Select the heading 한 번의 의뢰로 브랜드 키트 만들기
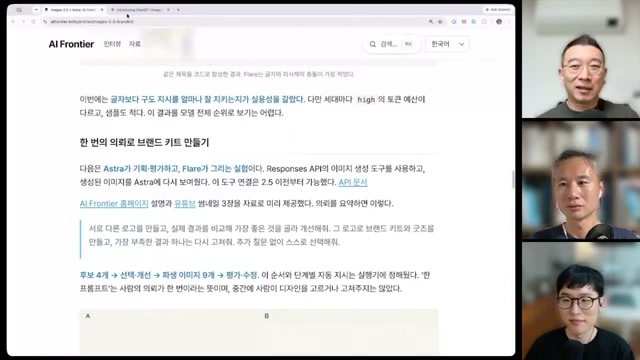Image resolution: width=640 pixels, height=360 pixels. tap(144, 142)
